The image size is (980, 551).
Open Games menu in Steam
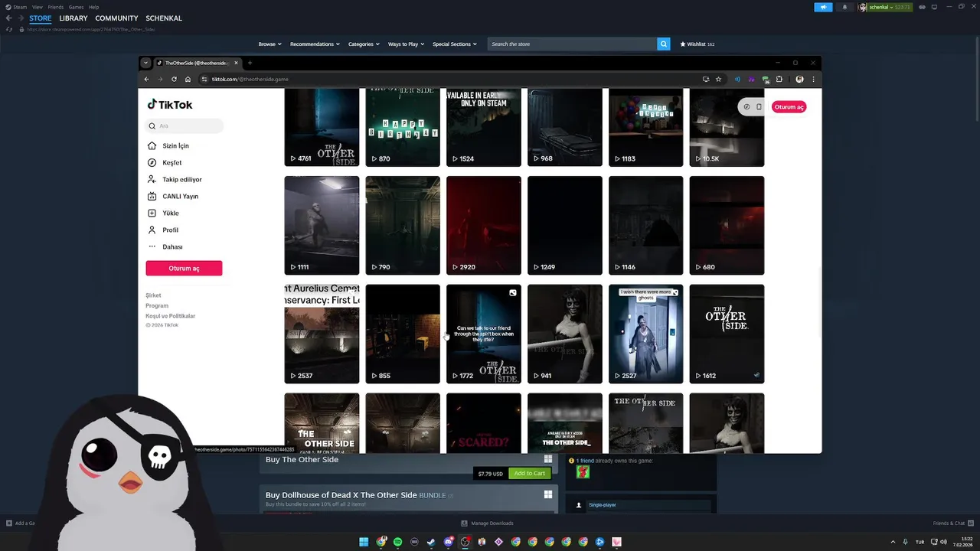click(x=76, y=7)
